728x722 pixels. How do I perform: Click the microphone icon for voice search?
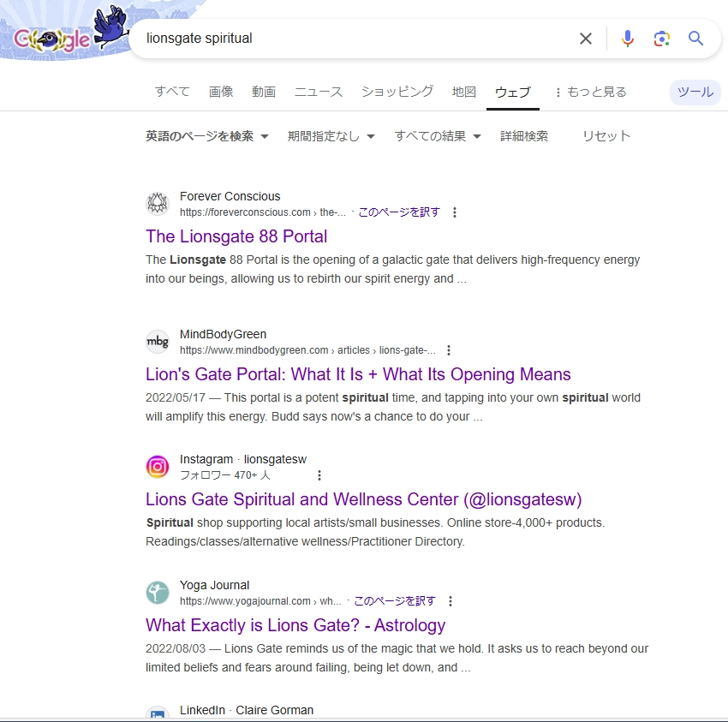(x=628, y=38)
